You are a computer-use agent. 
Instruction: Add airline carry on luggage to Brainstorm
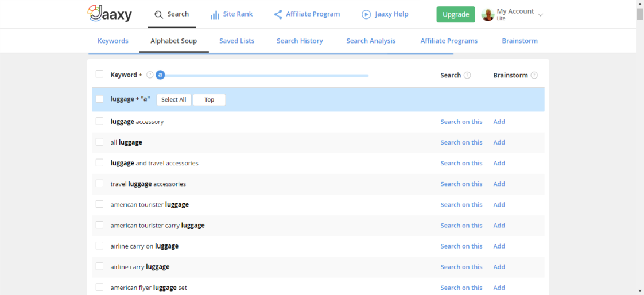(499, 246)
